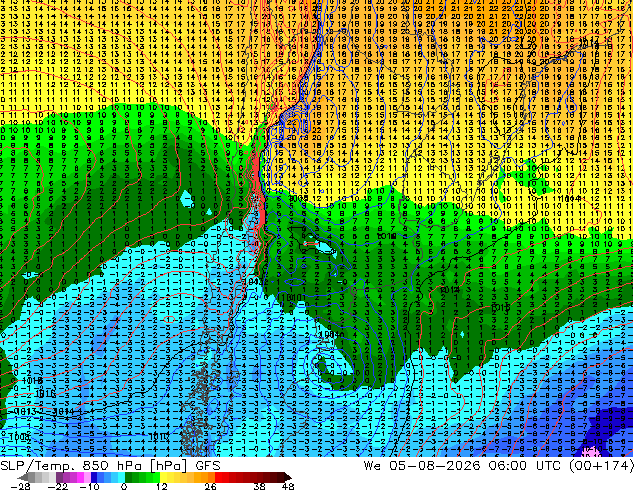Click the "-28" color scale label
This screenshot has width=634, height=490.
click(21, 486)
